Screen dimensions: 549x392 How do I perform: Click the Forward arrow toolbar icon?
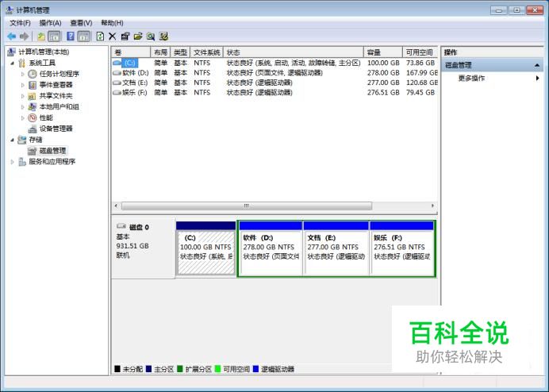pyautogui.click(x=24, y=37)
